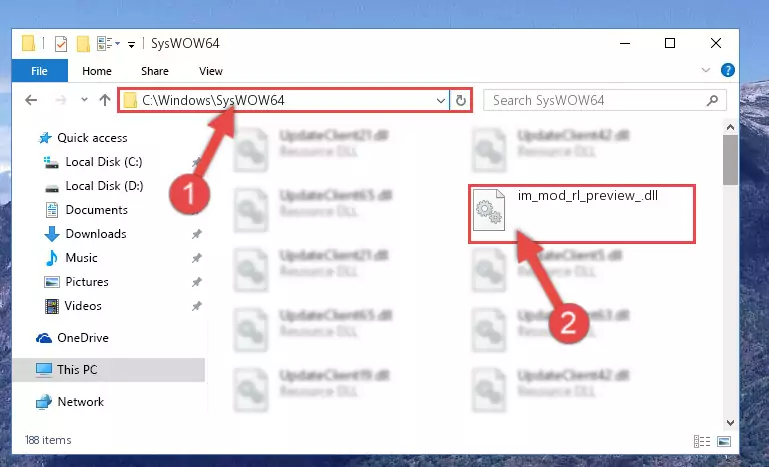Image resolution: width=769 pixels, height=467 pixels.
Task: Click the New folder icon in quick access toolbar
Action: coord(83,44)
